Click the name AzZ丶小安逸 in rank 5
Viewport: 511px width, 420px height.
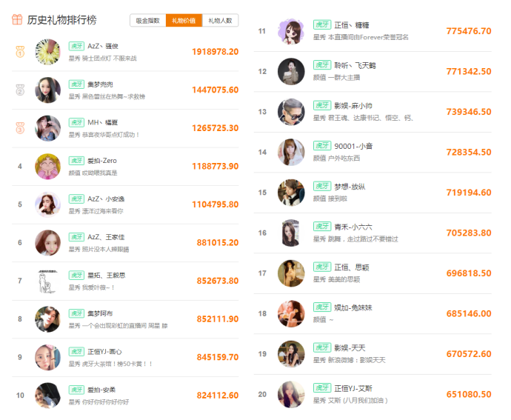click(105, 199)
